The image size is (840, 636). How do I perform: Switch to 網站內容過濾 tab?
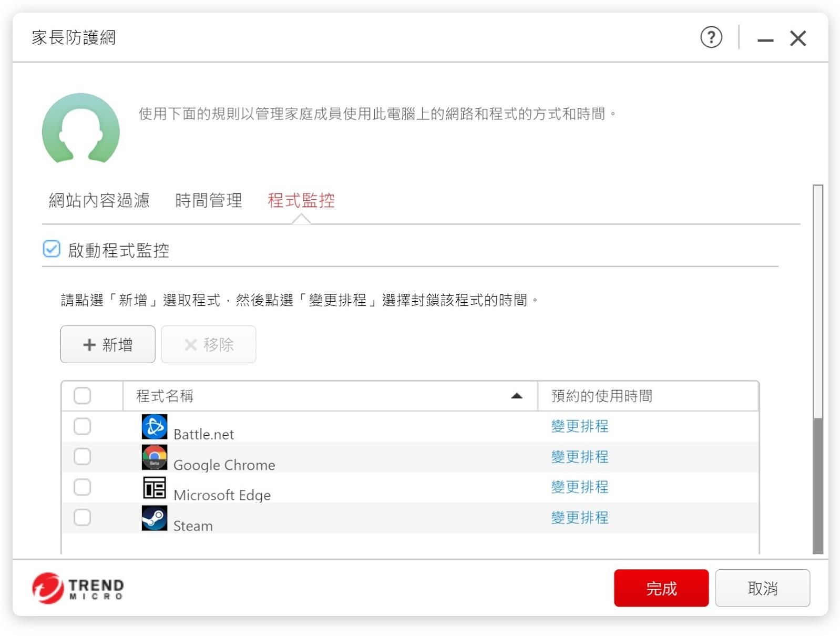pos(99,200)
